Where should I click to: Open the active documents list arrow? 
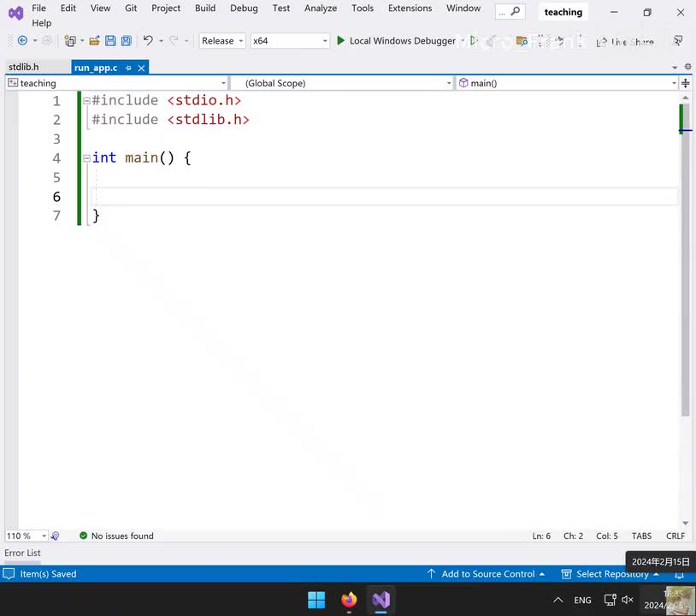click(x=675, y=68)
